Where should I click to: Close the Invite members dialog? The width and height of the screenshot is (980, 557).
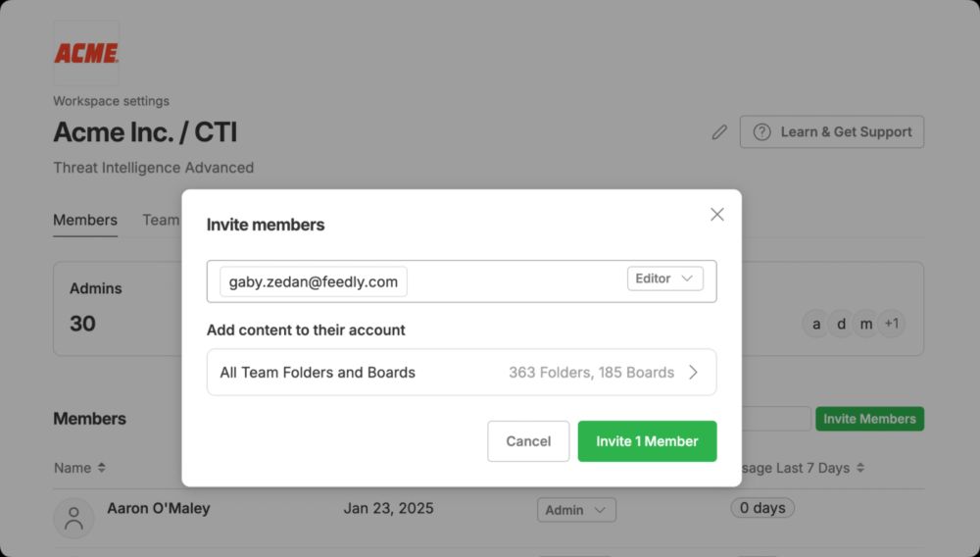(717, 215)
